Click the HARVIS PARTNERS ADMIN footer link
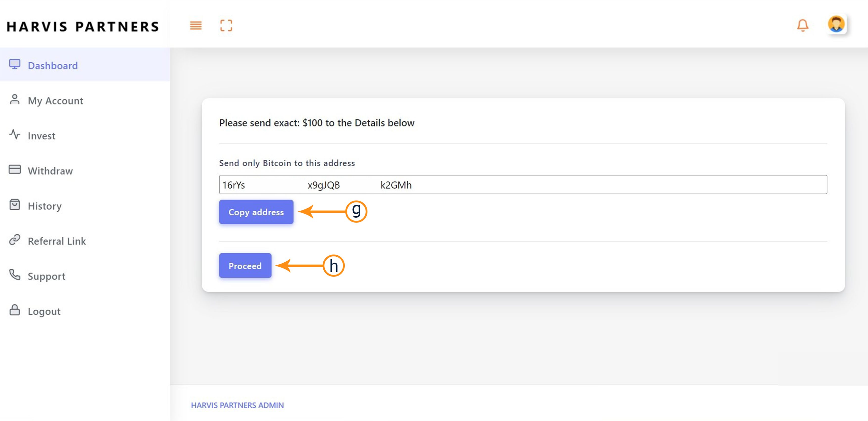 237,405
